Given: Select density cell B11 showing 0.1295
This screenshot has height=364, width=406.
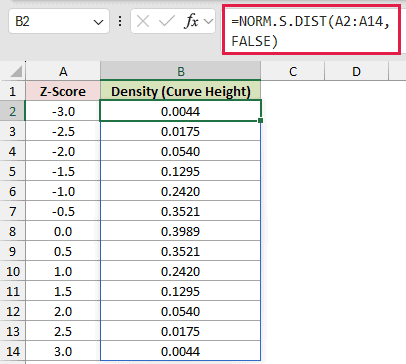Looking at the screenshot, I should [x=181, y=291].
